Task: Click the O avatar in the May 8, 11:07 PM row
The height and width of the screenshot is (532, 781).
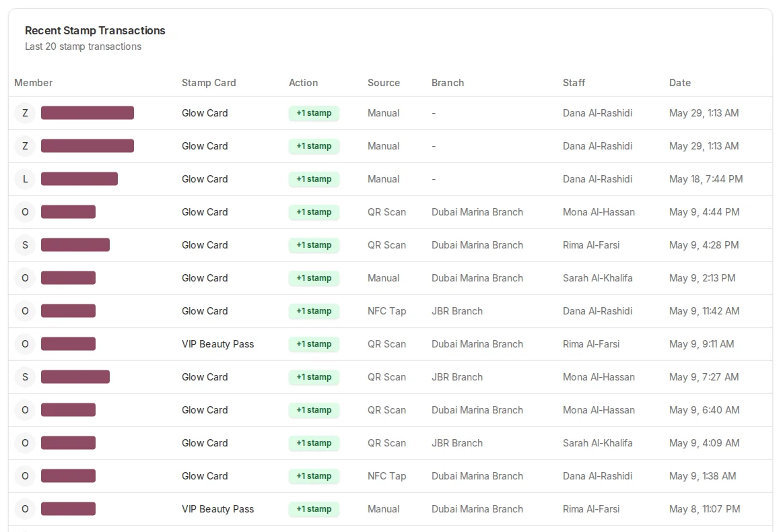Action: point(25,508)
